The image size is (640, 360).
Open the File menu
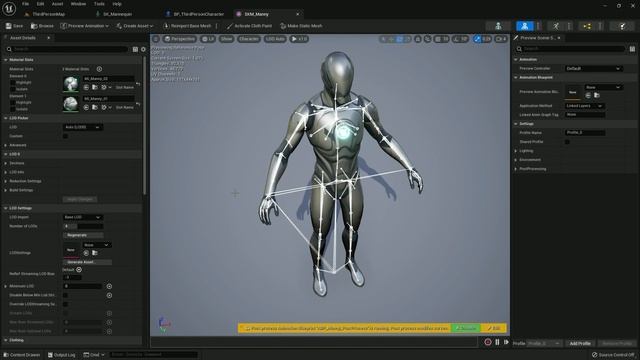25,4
